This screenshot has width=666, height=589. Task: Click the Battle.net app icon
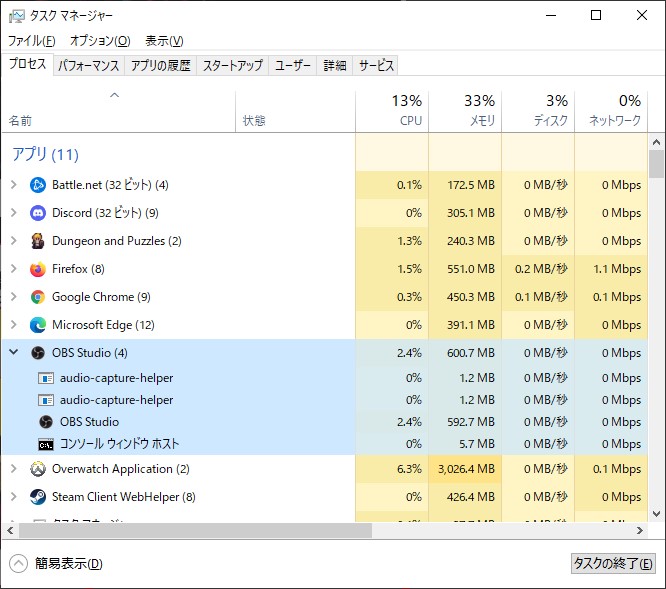pos(38,185)
